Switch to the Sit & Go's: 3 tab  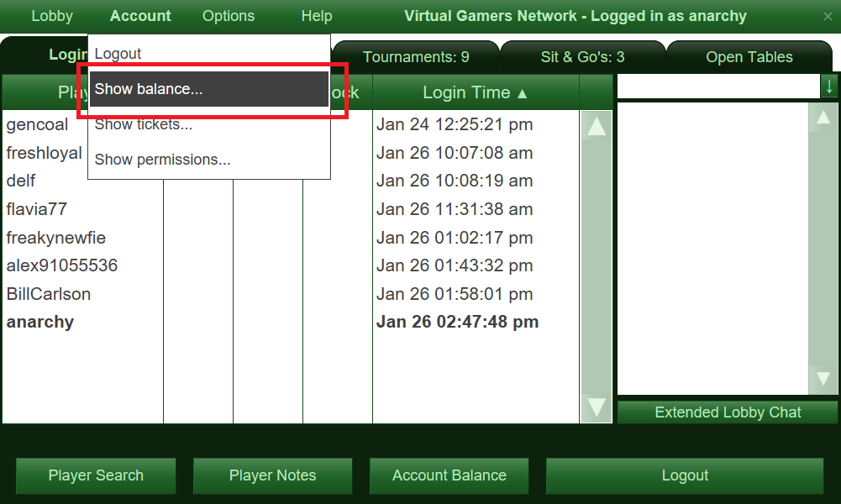click(582, 57)
